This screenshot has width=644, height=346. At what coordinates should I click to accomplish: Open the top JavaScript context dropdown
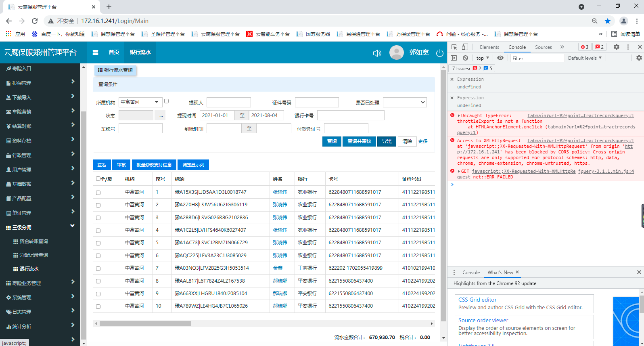click(483, 58)
